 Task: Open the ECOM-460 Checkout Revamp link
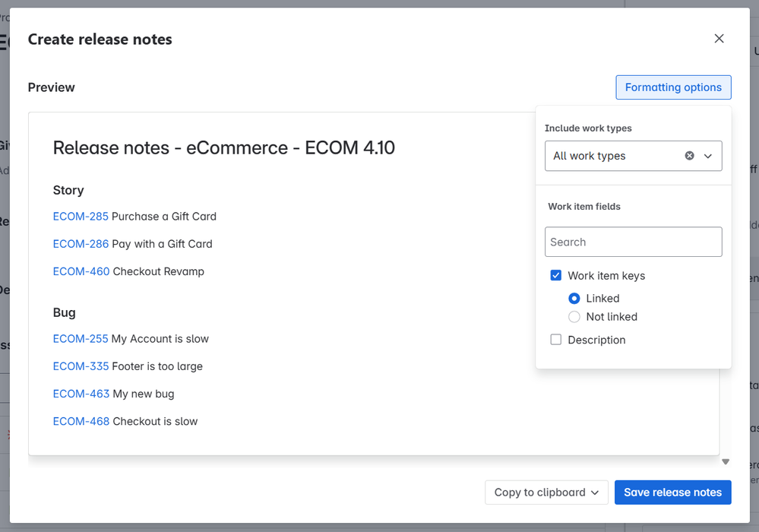point(81,271)
